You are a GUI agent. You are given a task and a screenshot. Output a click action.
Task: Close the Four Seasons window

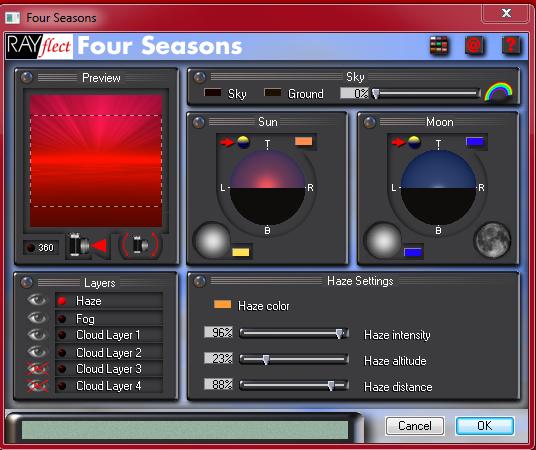point(506,13)
